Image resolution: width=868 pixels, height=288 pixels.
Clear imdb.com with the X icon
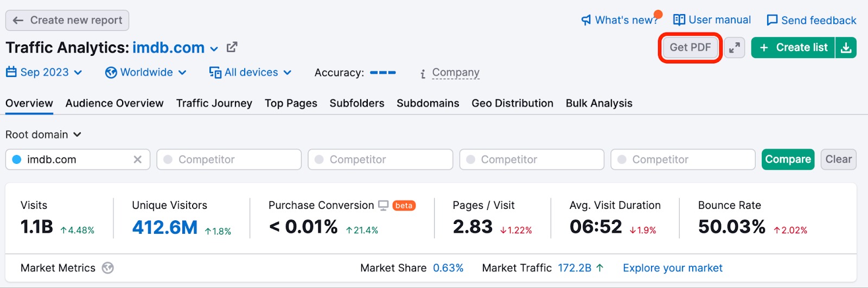138,159
